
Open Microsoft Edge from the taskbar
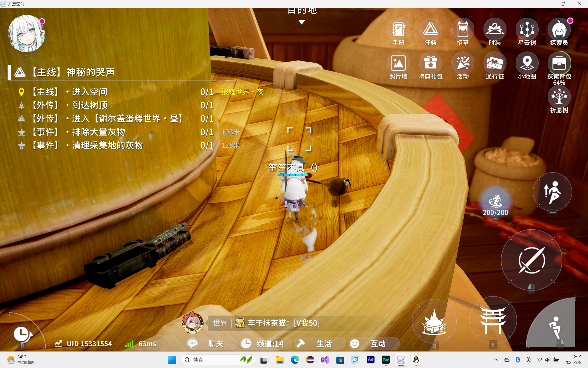tap(295, 360)
